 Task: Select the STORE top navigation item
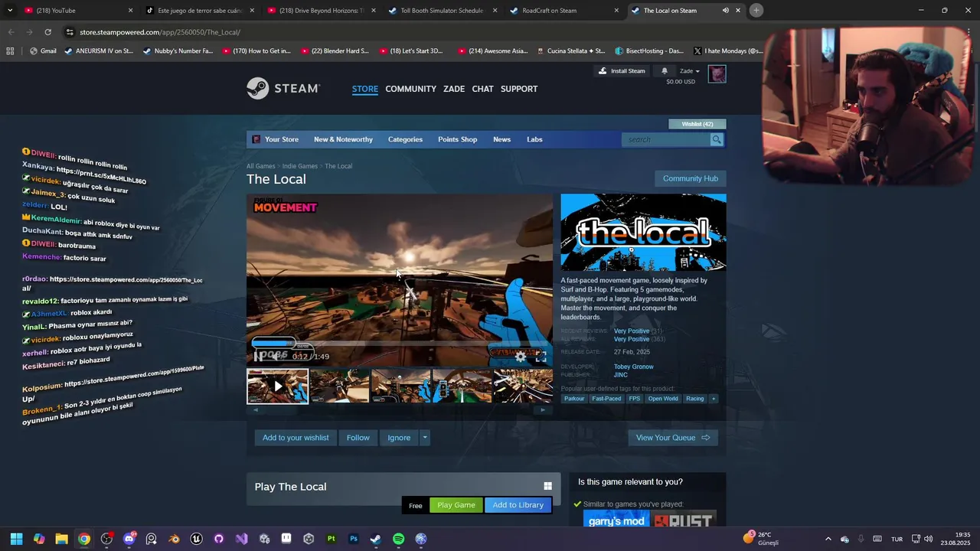click(365, 89)
